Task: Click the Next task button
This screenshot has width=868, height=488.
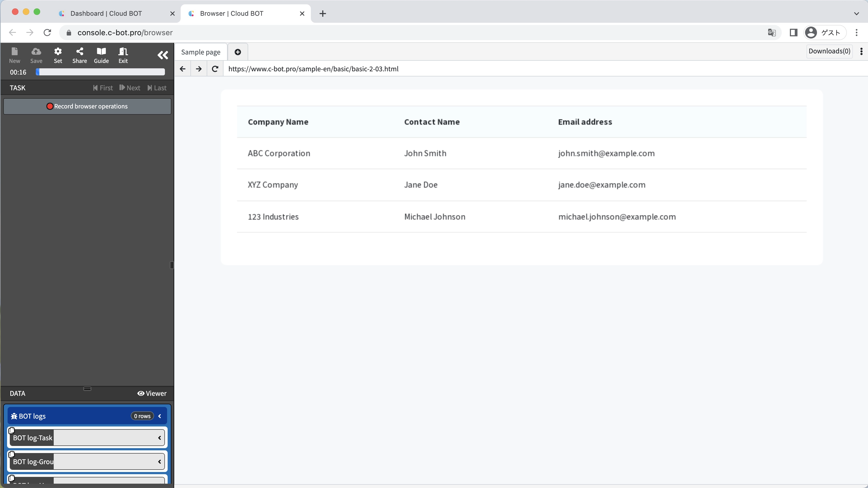Action: click(x=130, y=88)
